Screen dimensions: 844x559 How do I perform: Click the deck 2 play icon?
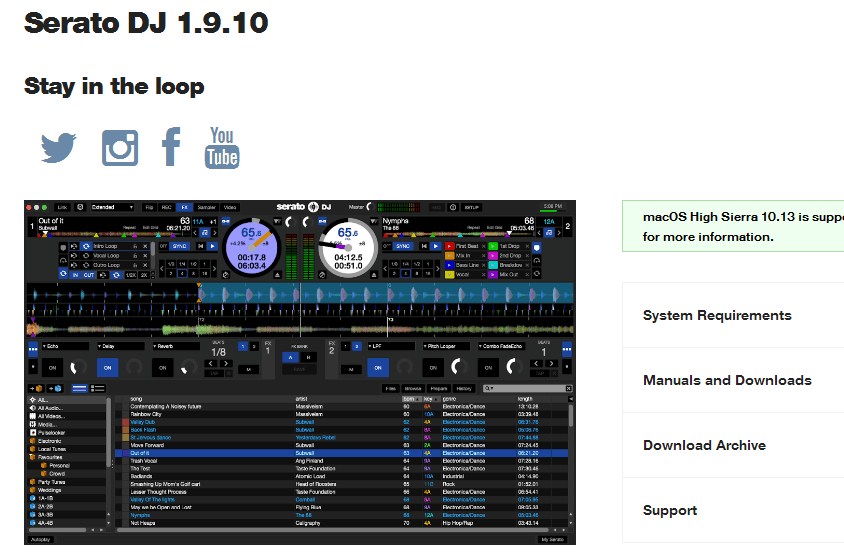point(435,246)
